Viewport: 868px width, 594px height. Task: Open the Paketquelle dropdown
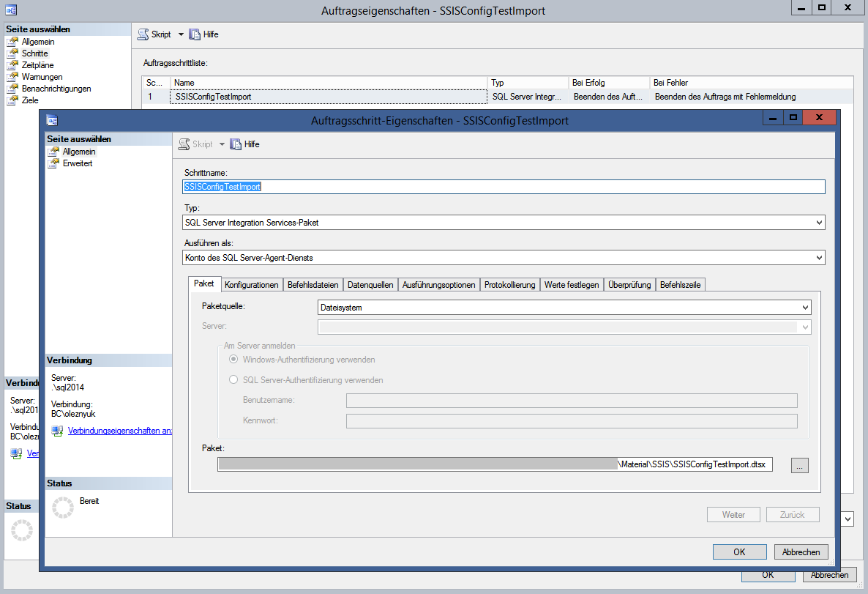[805, 307]
